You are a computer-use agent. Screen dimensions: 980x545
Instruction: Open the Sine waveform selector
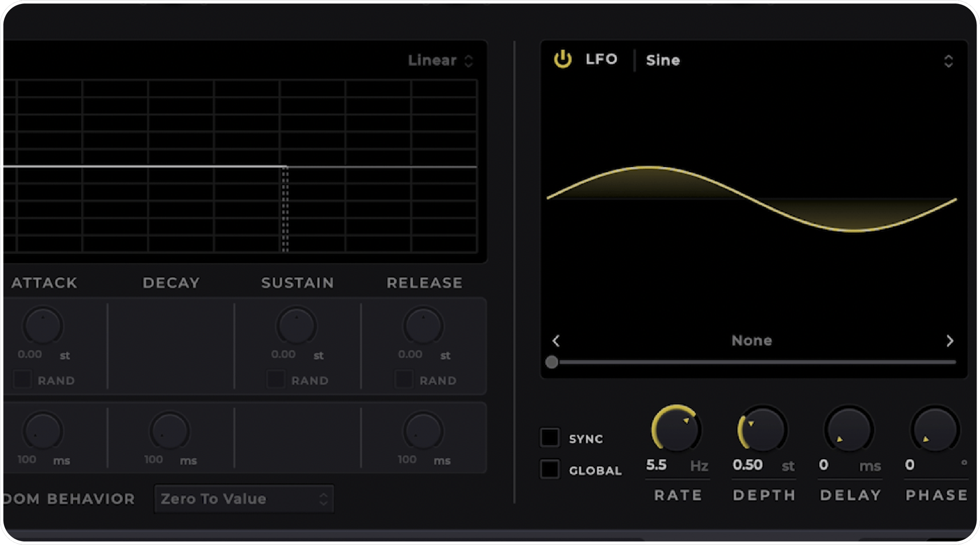[x=663, y=60]
